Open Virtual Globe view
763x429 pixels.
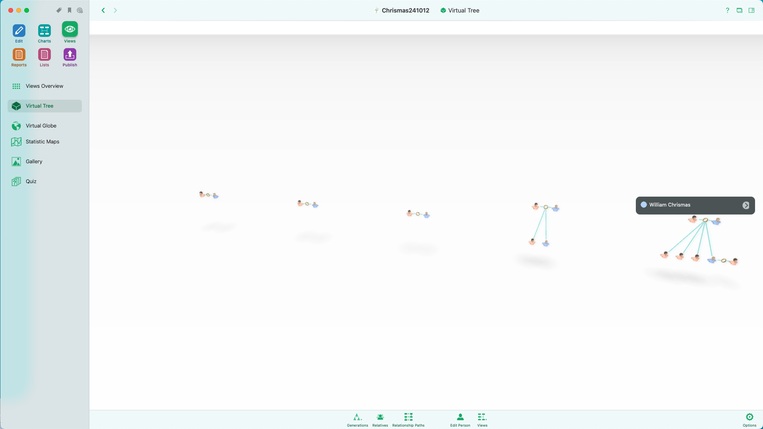click(45, 125)
